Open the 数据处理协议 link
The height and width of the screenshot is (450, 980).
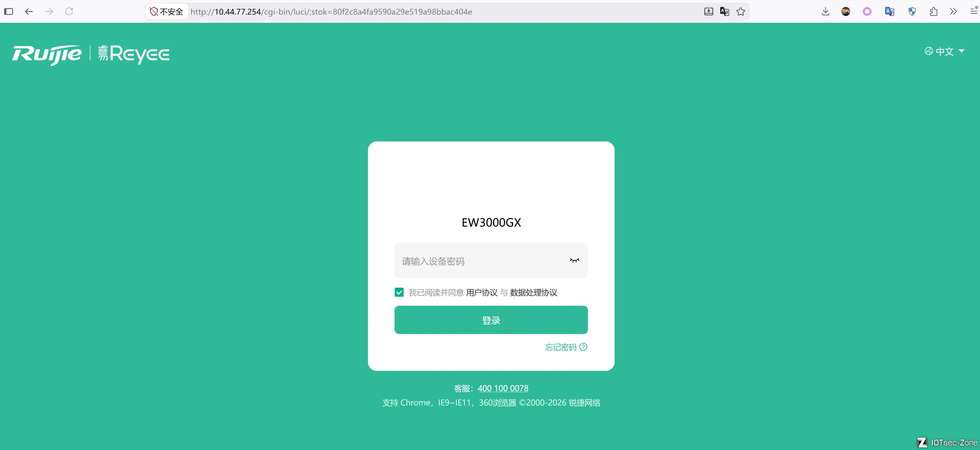tap(533, 292)
